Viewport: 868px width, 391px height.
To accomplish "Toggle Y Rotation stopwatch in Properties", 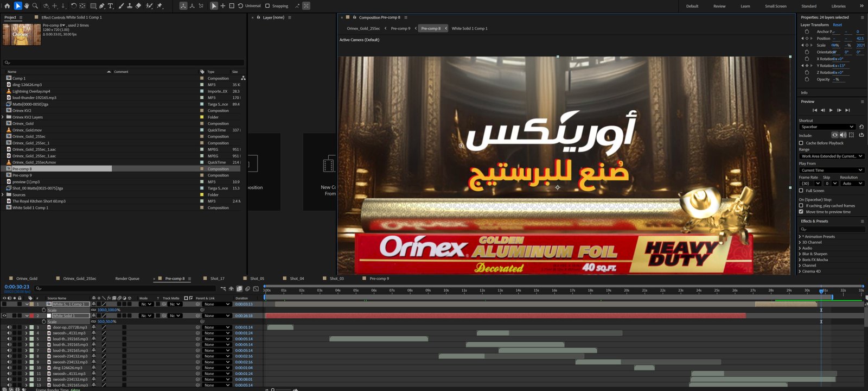I will pyautogui.click(x=807, y=66).
